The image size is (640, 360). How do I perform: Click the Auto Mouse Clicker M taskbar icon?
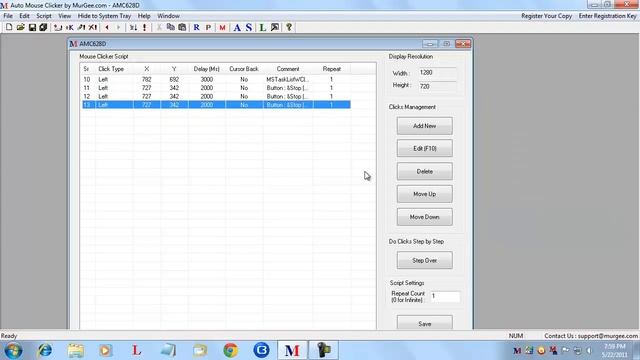(x=292, y=350)
